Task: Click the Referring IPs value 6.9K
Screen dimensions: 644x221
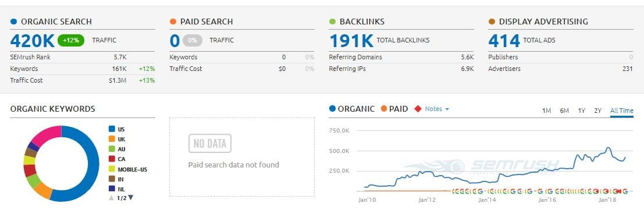Action: [x=467, y=69]
